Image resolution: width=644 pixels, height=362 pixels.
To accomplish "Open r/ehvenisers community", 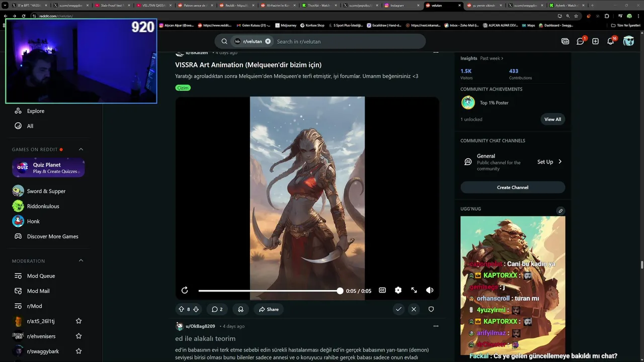I will 41,336.
